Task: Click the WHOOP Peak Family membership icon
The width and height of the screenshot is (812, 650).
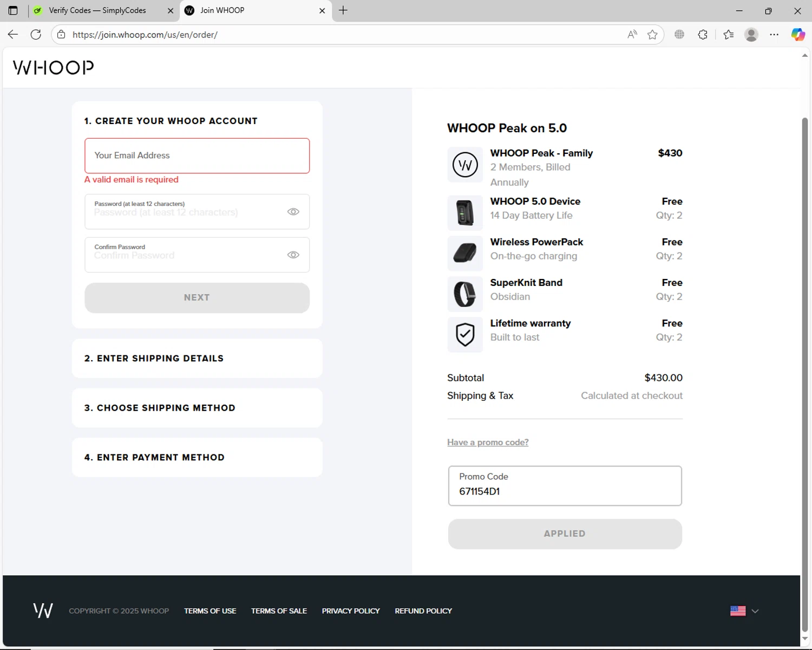Action: click(x=465, y=165)
